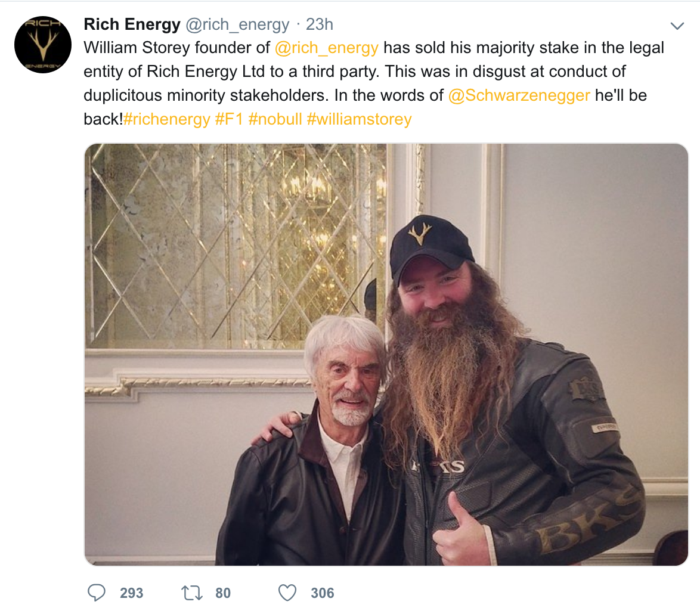Image resolution: width=700 pixels, height=614 pixels.
Task: Open the #nobull hashtag
Action: click(275, 119)
